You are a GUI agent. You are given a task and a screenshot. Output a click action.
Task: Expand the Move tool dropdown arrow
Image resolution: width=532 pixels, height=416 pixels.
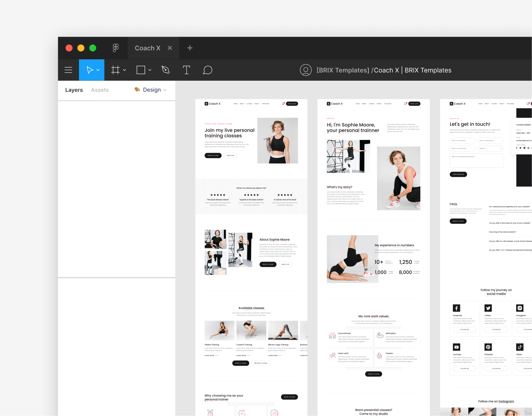pos(98,70)
